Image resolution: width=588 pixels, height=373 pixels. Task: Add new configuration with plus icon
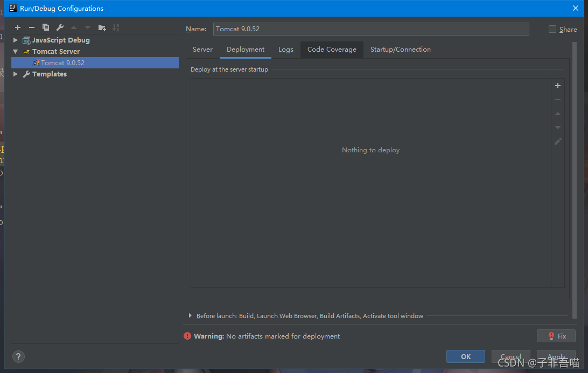click(x=18, y=27)
